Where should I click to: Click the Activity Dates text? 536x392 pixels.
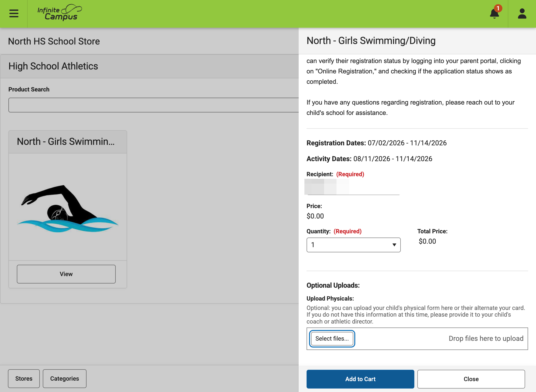(x=369, y=159)
